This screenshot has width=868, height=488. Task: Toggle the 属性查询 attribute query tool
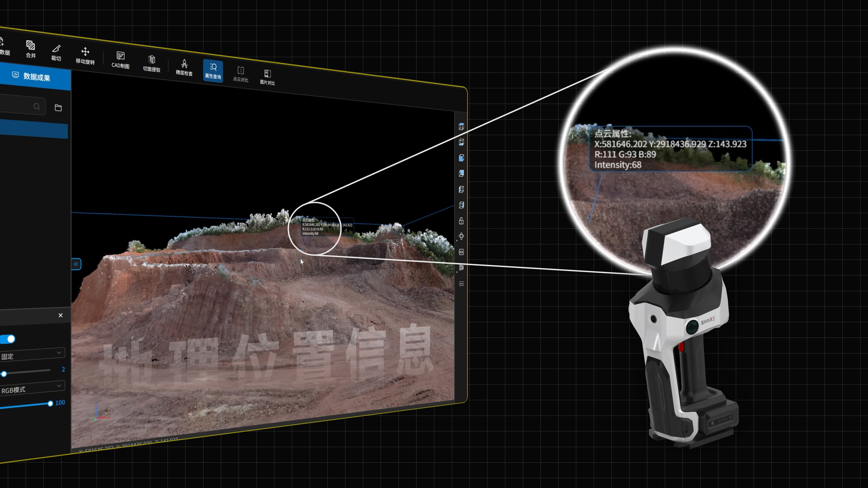coord(213,71)
